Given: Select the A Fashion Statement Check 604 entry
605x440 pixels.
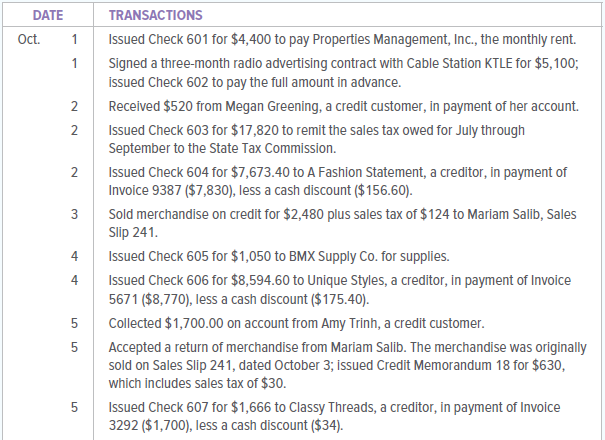Looking at the screenshot, I should coord(340,181).
